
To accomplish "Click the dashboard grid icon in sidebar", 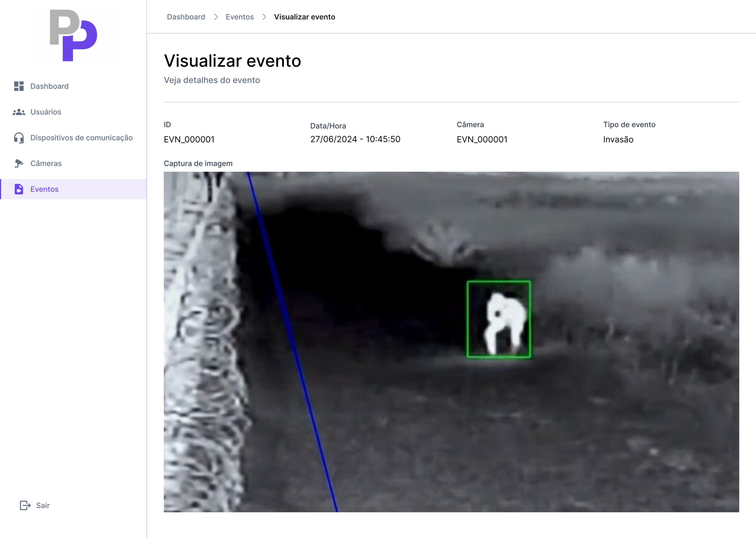I will [x=19, y=86].
